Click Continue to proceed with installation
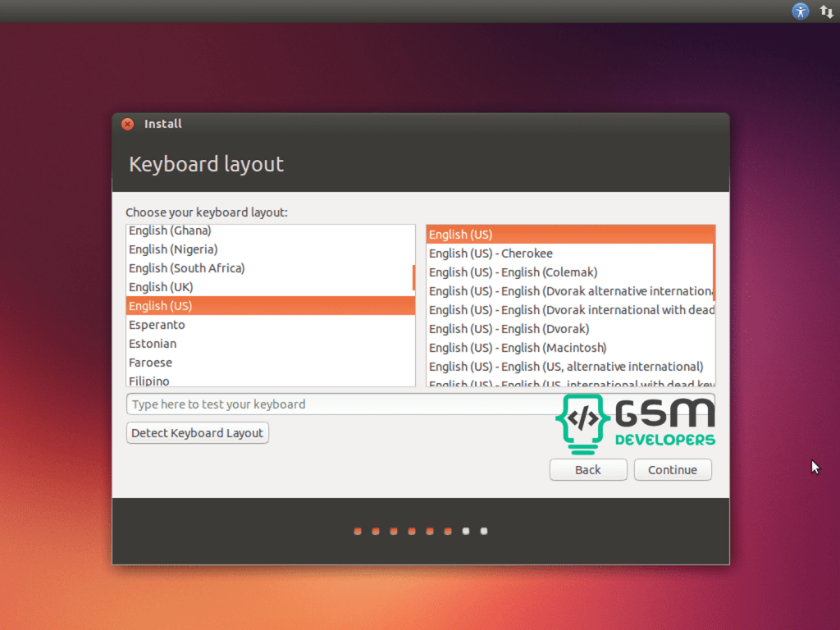Screen dimensions: 840x630 (x=673, y=470)
